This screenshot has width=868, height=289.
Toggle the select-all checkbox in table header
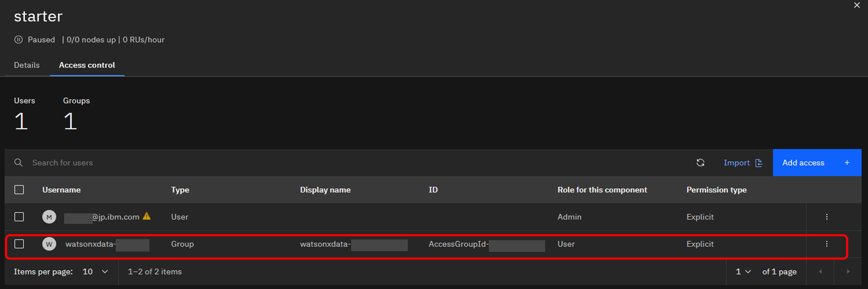[19, 190]
